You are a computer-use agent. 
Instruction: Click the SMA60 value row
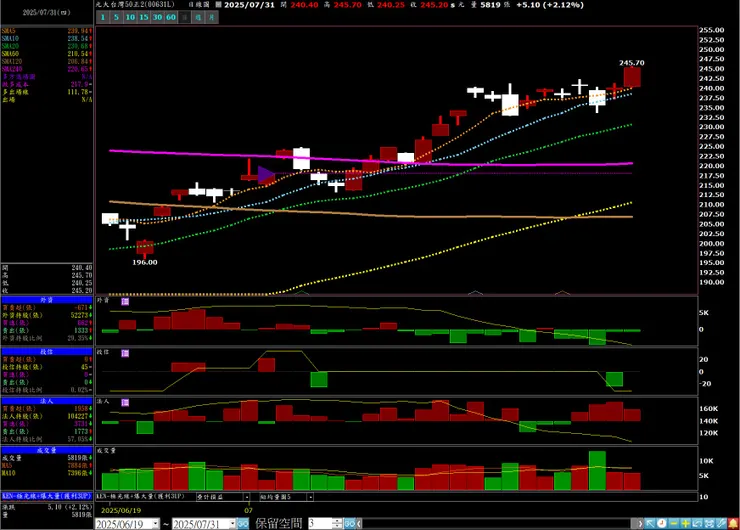tap(47, 54)
